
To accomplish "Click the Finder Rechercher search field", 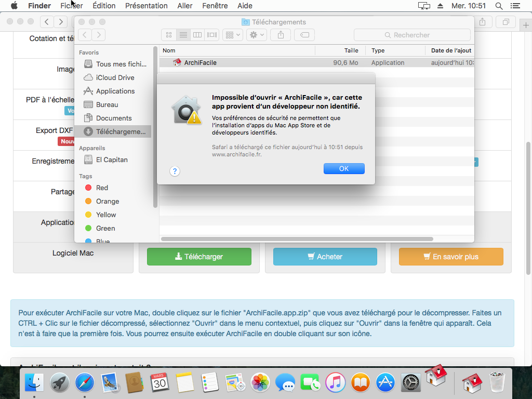I will tap(412, 35).
